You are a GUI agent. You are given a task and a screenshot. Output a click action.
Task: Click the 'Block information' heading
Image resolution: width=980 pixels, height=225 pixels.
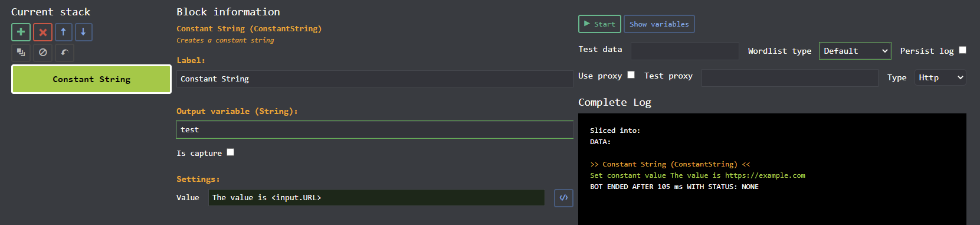click(228, 12)
